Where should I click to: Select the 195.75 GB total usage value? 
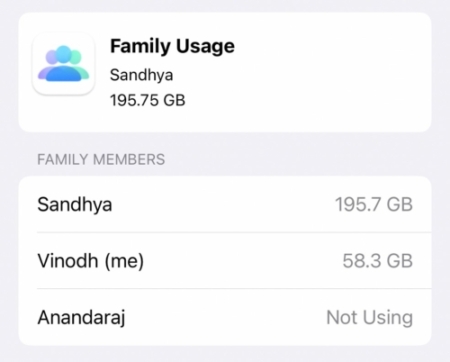(147, 100)
